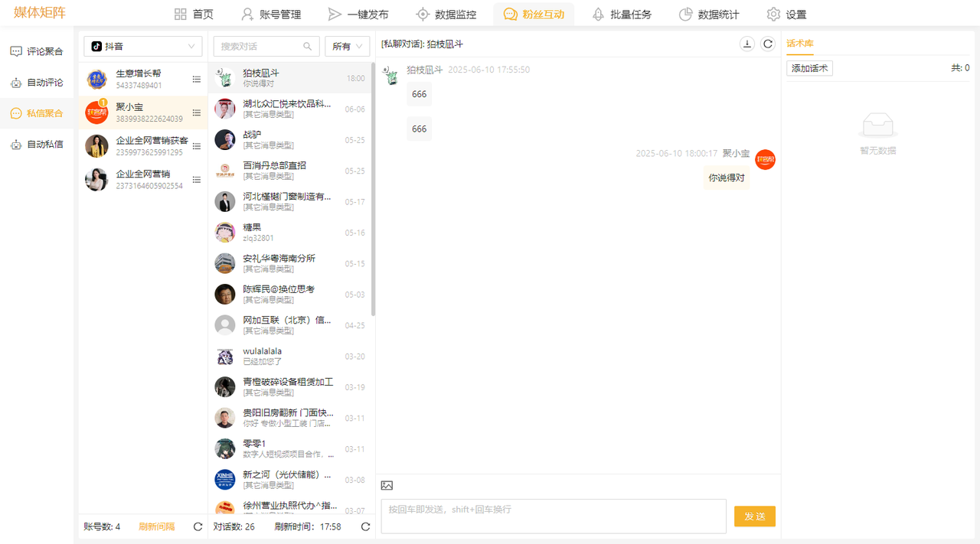Open conversation with 糖果
Screen dimensions: 980x544
coord(291,232)
